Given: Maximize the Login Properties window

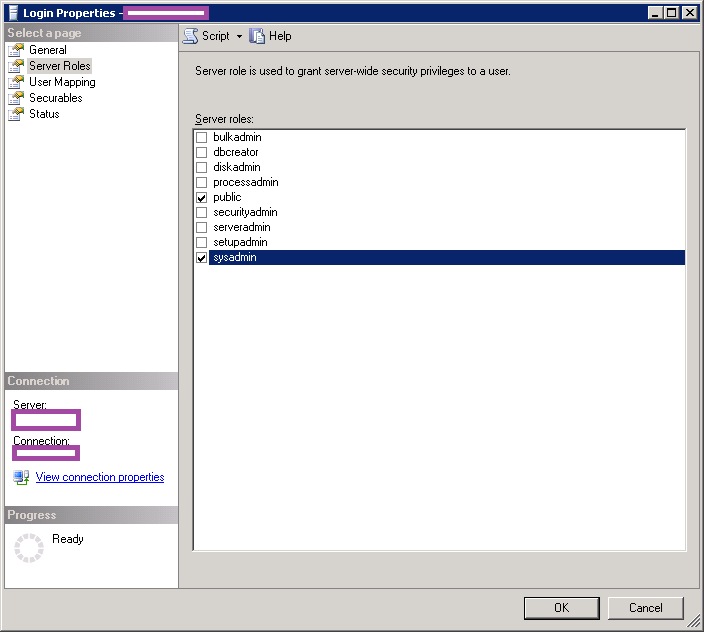Looking at the screenshot, I should (x=672, y=13).
